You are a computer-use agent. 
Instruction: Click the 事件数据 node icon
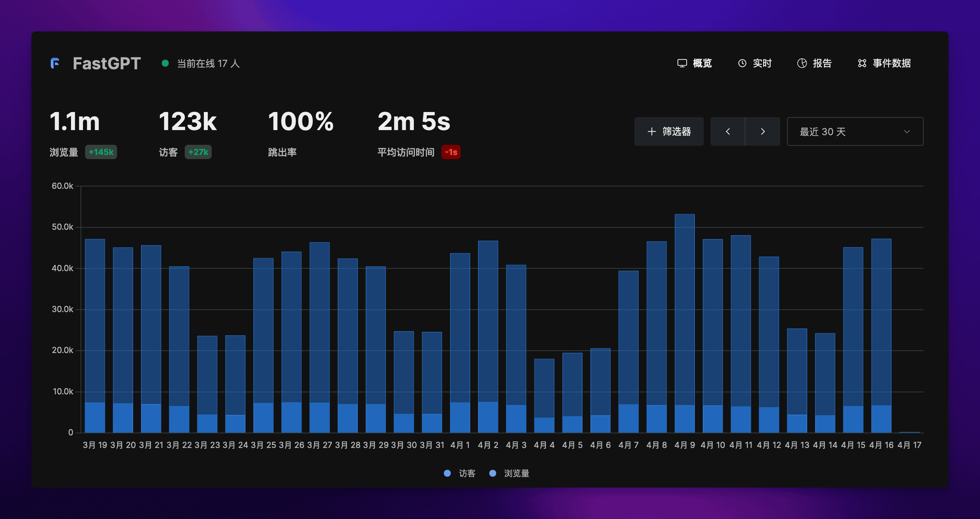coord(863,63)
